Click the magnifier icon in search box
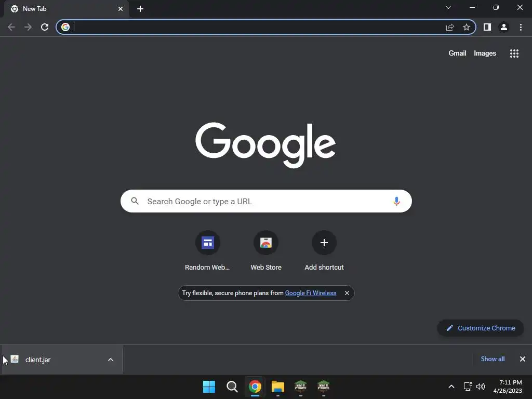This screenshot has width=532, height=399. click(x=135, y=201)
